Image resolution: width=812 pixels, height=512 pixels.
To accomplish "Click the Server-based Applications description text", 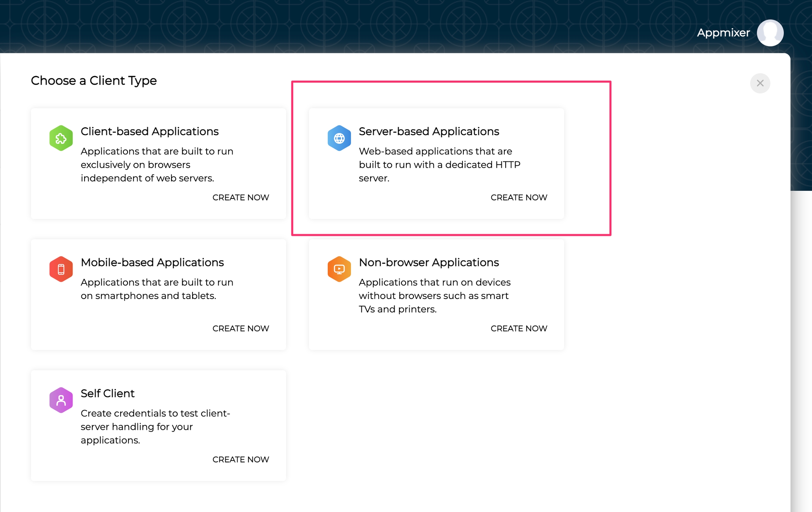I will [439, 165].
